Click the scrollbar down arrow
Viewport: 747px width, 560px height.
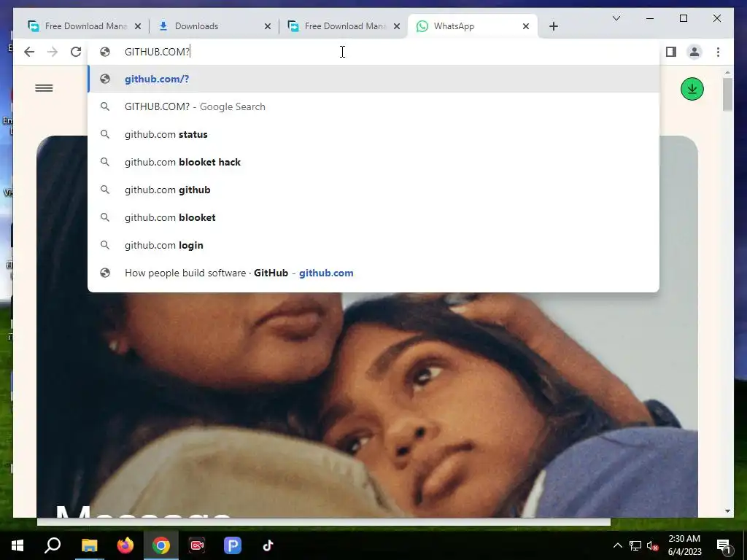[727, 511]
